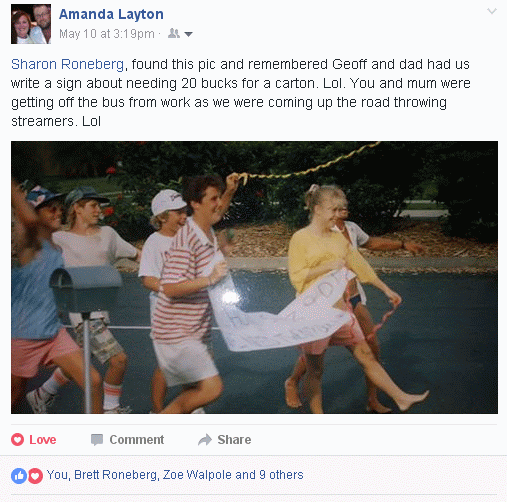Open the street party photo
The image size is (507, 502).
pos(254,277)
